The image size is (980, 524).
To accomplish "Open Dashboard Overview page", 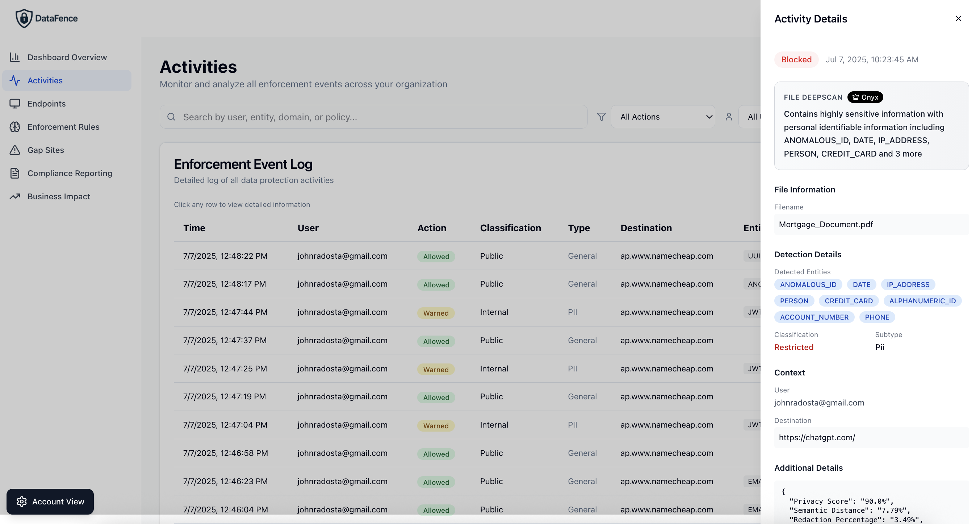I will point(67,57).
